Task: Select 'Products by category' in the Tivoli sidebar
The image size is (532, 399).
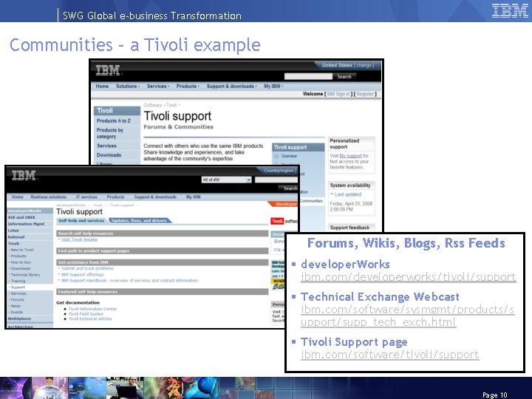Action: click(x=110, y=133)
